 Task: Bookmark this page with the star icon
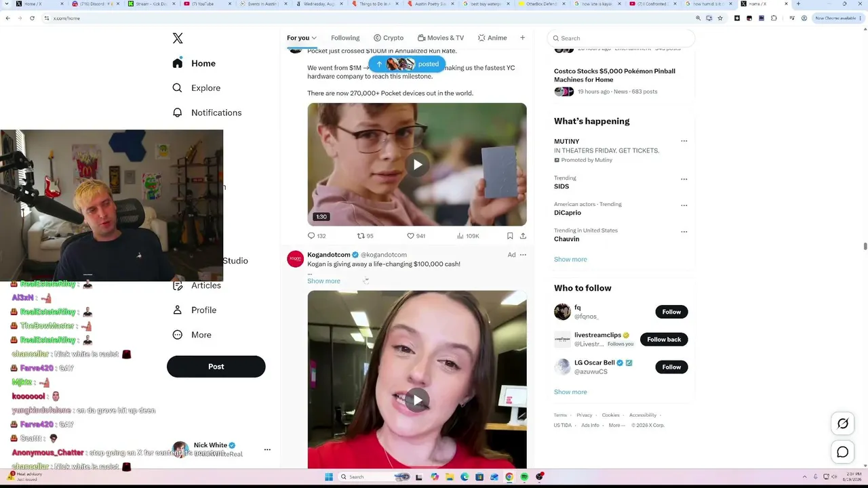tap(719, 18)
